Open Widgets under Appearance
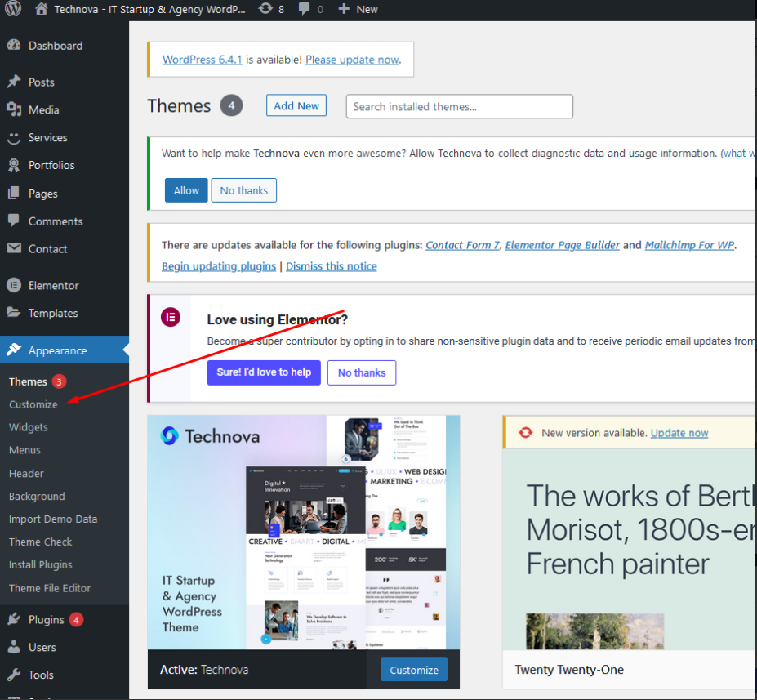This screenshot has height=700, width=757. (28, 426)
